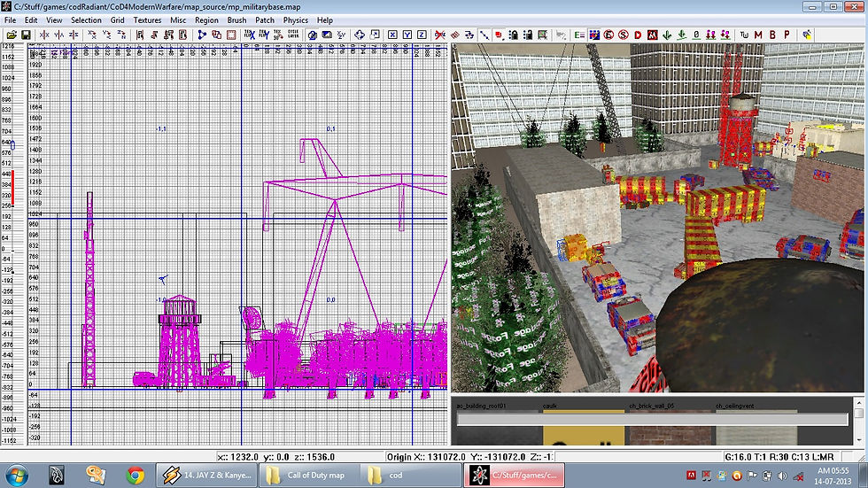868x488 pixels.
Task: Flip selection along the X axis
Action: coord(44,35)
